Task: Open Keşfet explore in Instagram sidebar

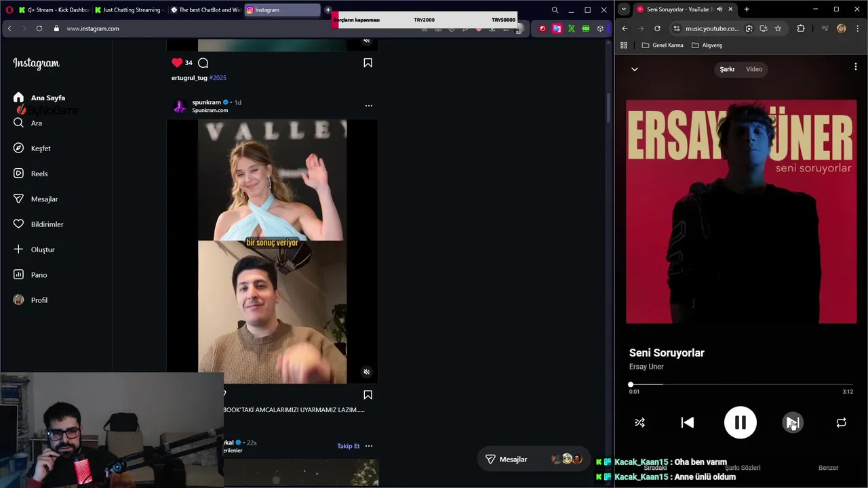Action: tap(32, 148)
